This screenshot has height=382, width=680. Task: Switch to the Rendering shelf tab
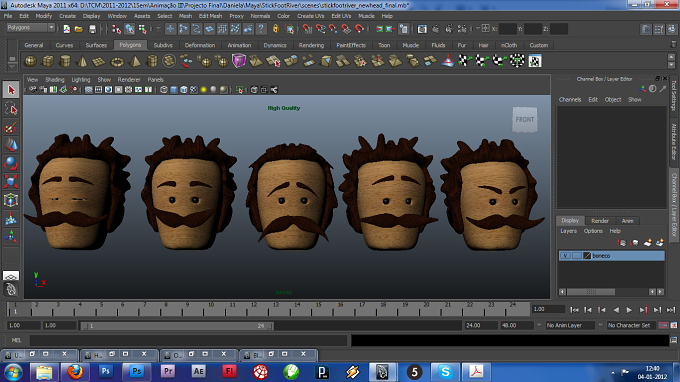pyautogui.click(x=311, y=45)
